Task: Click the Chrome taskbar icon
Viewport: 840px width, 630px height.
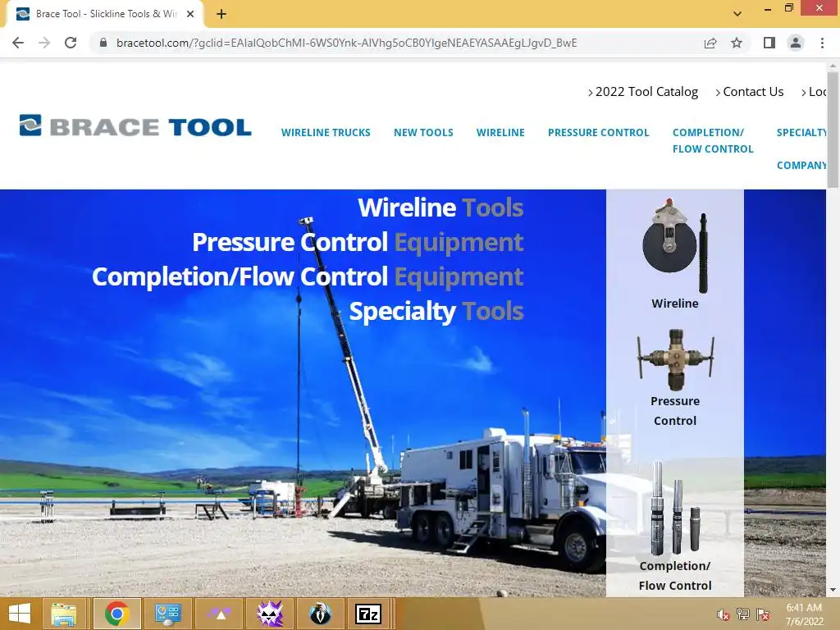Action: click(116, 614)
